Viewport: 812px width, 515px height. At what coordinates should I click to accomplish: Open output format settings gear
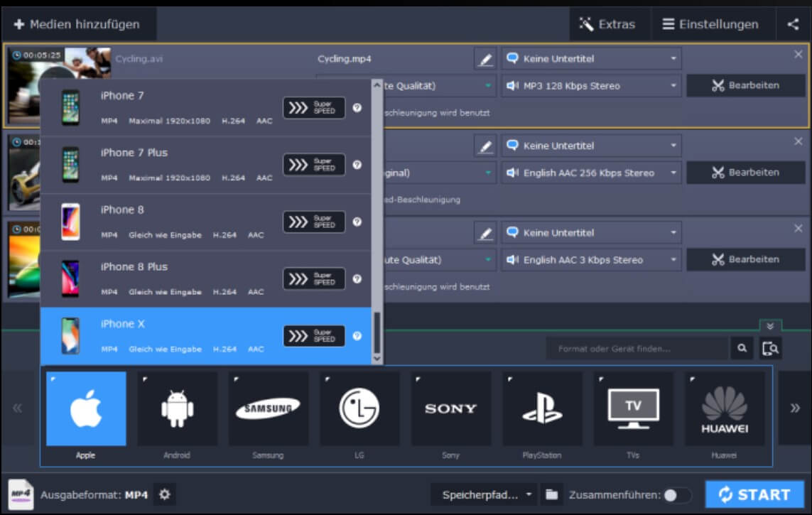tap(165, 495)
